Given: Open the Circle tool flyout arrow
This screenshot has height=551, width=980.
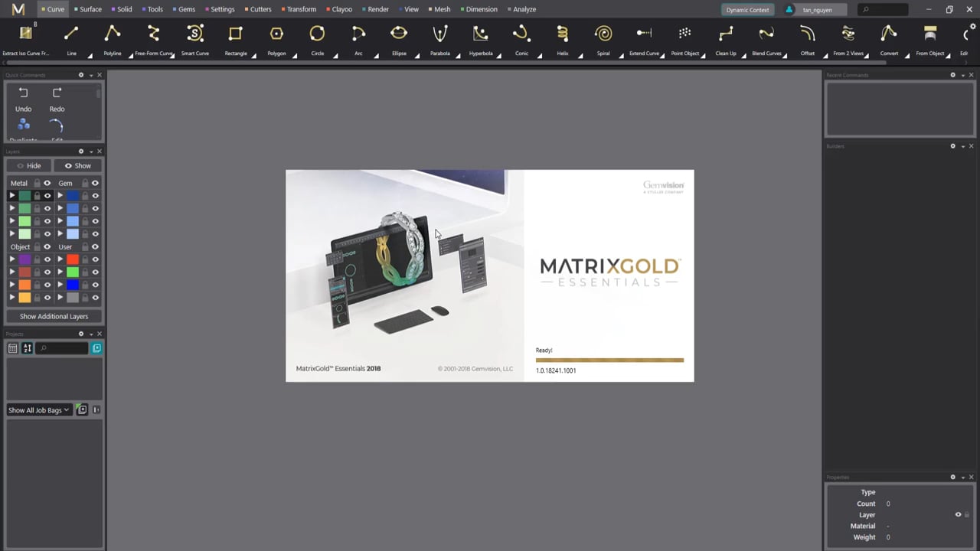Looking at the screenshot, I should (335, 55).
